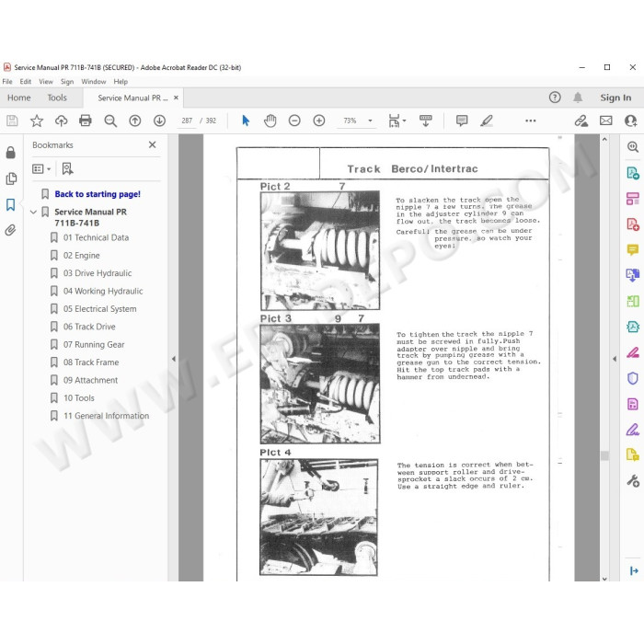Open the Protect shield tool

pyautogui.click(x=633, y=378)
